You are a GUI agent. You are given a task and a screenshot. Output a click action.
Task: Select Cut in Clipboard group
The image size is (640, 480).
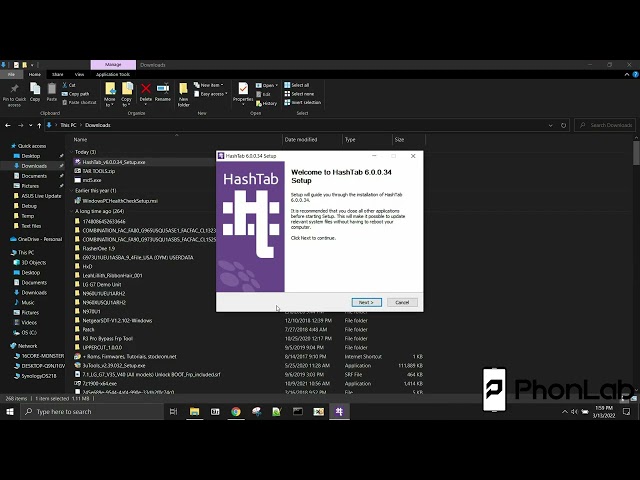click(x=69, y=85)
